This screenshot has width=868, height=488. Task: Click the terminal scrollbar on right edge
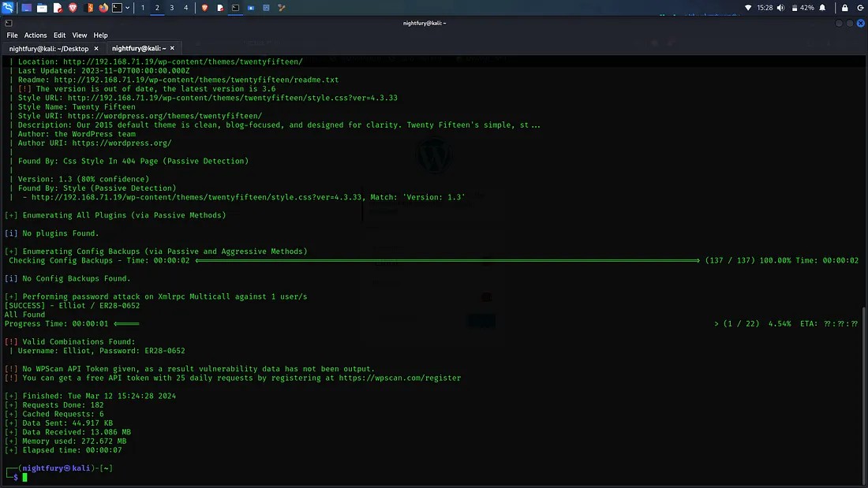pyautogui.click(x=864, y=394)
